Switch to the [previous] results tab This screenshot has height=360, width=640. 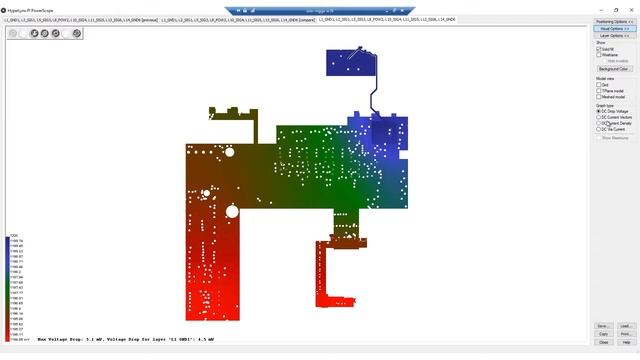click(x=81, y=20)
